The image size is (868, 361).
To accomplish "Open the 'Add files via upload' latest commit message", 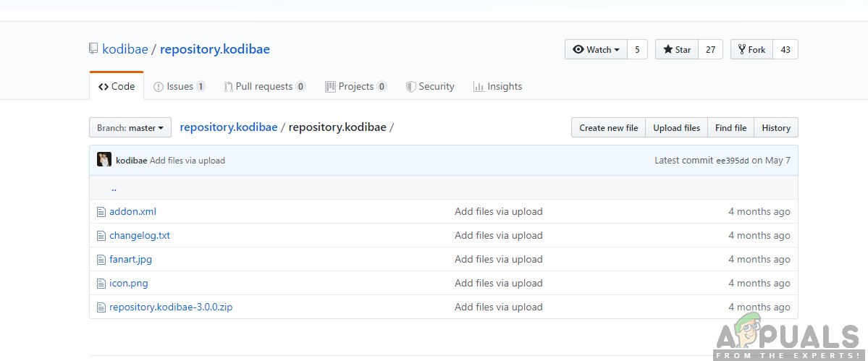I will point(187,161).
